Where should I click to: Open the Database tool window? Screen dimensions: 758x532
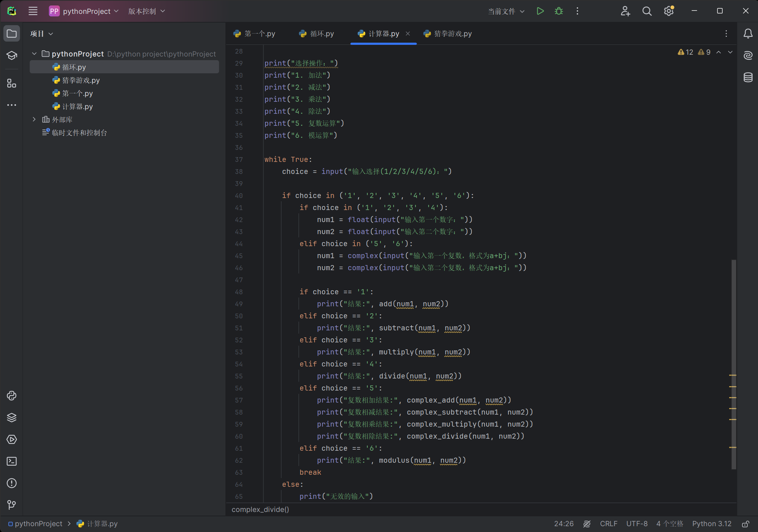pyautogui.click(x=748, y=77)
